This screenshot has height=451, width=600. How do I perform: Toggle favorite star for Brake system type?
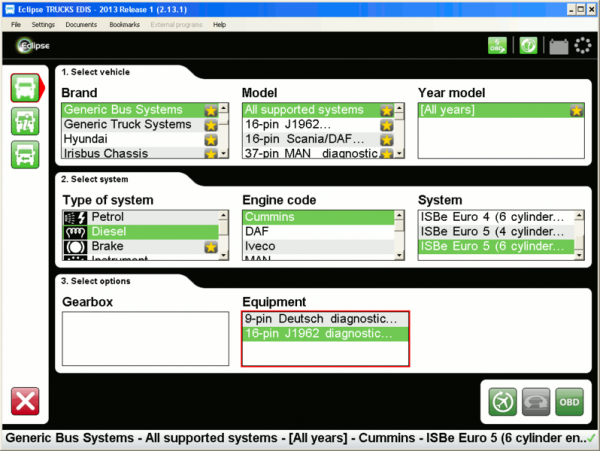coord(210,247)
